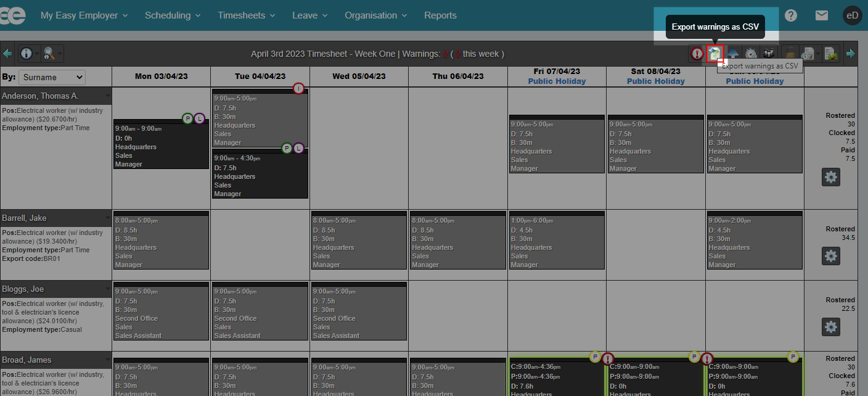Click yellow P badge on Broad Sunday shift

793,357
